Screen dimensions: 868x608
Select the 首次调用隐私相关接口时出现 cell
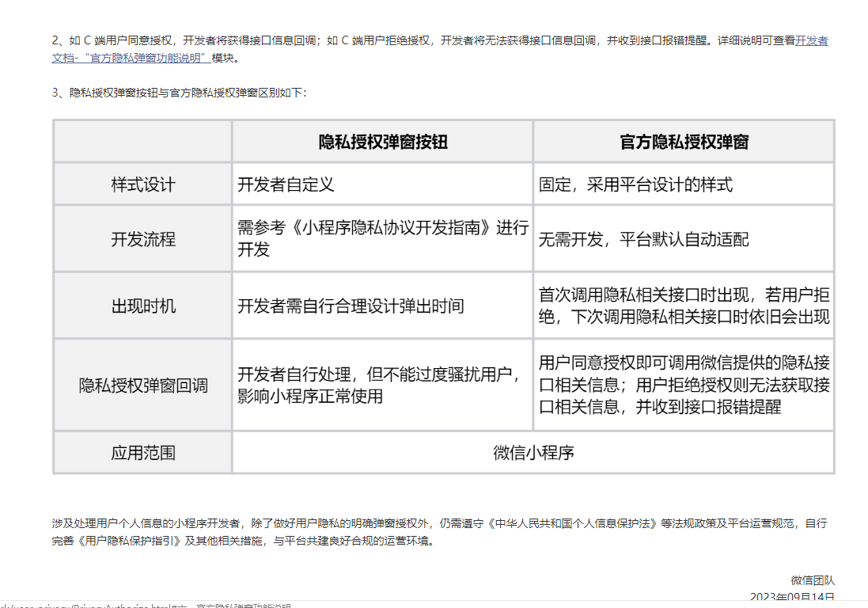684,306
